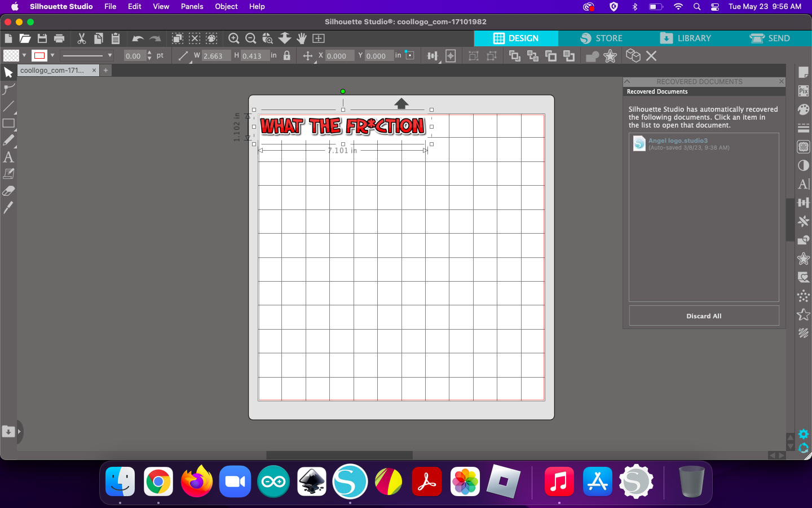
Task: Launch Inkscape from the Dock
Action: (312, 482)
